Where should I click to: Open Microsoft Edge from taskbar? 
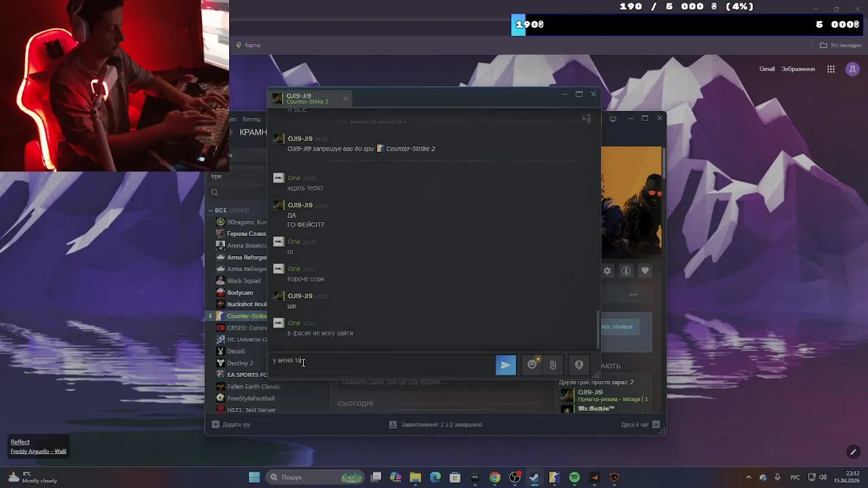pyautogui.click(x=435, y=477)
